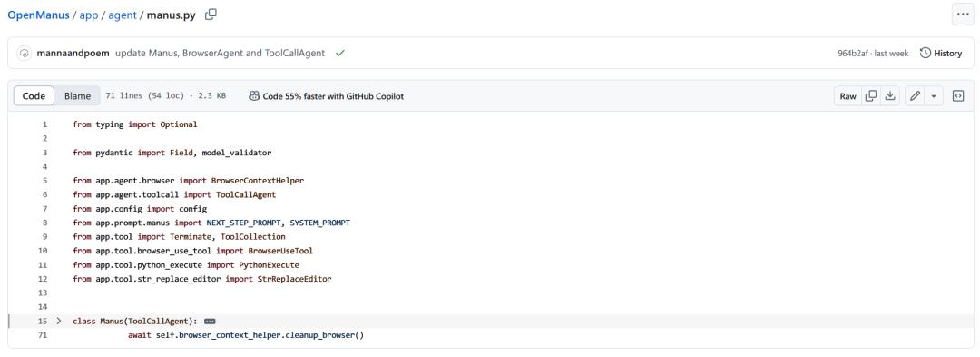Navigate to the agent folder breadcrumb
980x357 pixels.
[x=122, y=15]
